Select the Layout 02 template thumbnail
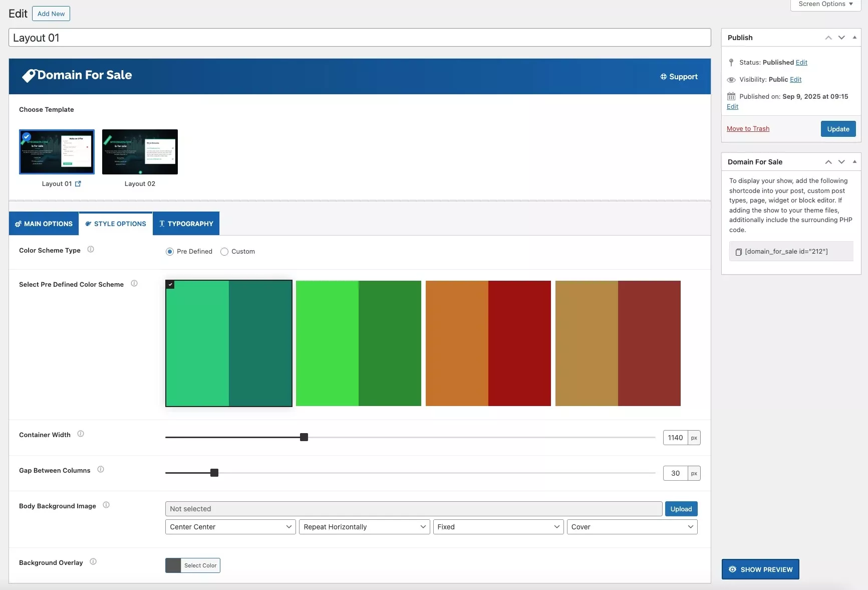Image resolution: width=868 pixels, height=590 pixels. (140, 152)
